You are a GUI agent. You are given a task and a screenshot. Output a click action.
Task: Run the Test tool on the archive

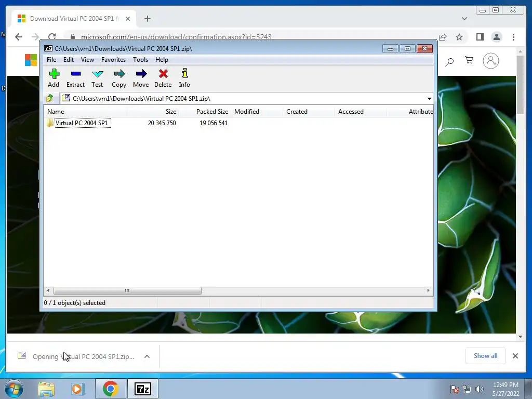(x=97, y=78)
